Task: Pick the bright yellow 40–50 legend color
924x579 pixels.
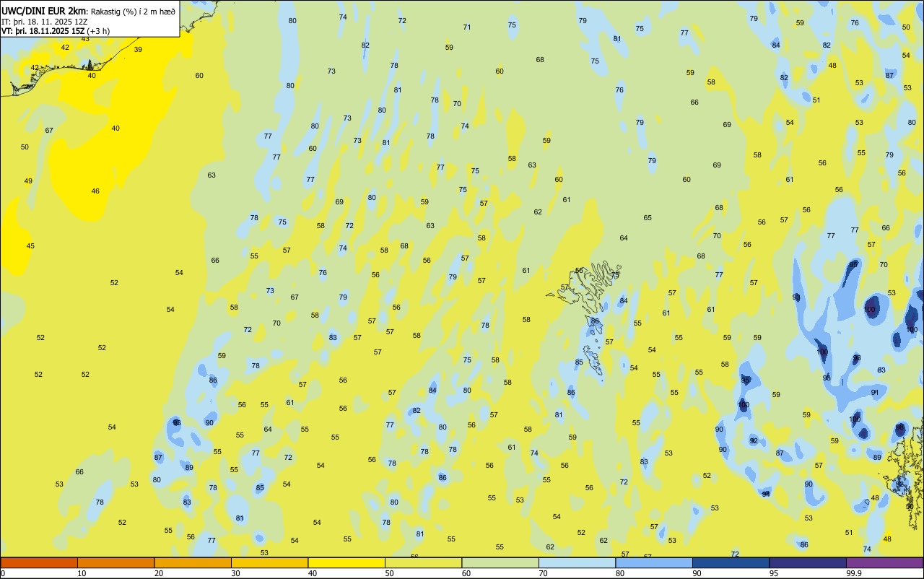Action: [x=346, y=562]
